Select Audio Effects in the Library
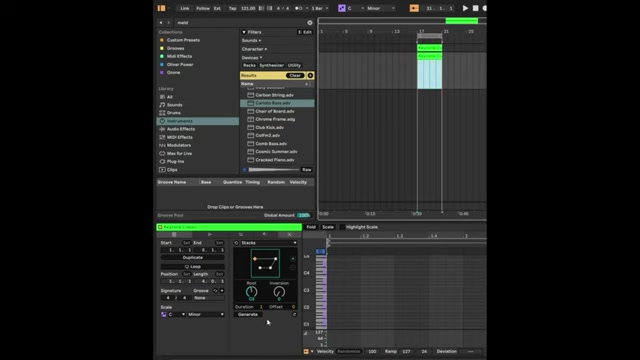 click(x=180, y=129)
